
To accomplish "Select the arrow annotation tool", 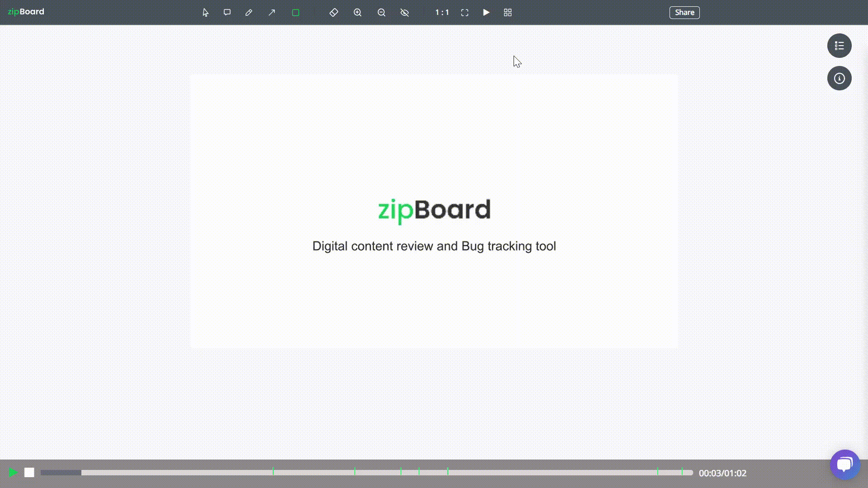I will pos(272,13).
